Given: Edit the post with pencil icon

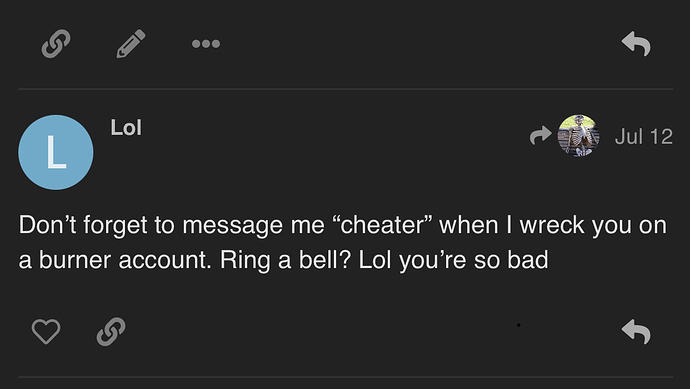Looking at the screenshot, I should [131, 44].
